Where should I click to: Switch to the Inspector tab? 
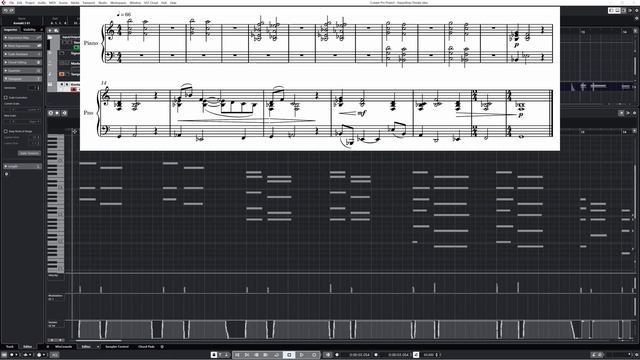11,29
